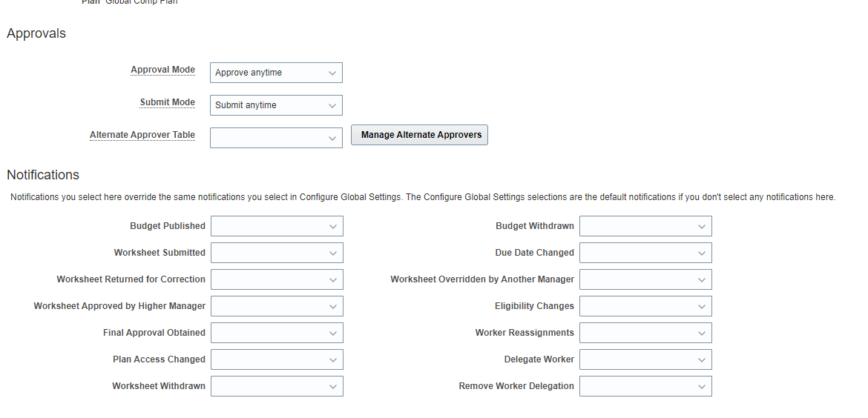Expand the Remove Worker Delegation dropdown

pos(645,386)
